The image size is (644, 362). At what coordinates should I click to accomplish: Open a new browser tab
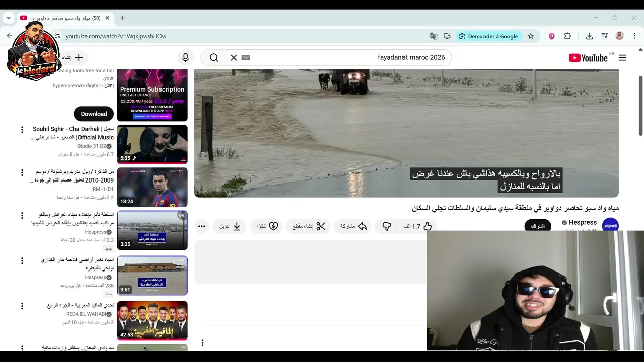click(123, 18)
